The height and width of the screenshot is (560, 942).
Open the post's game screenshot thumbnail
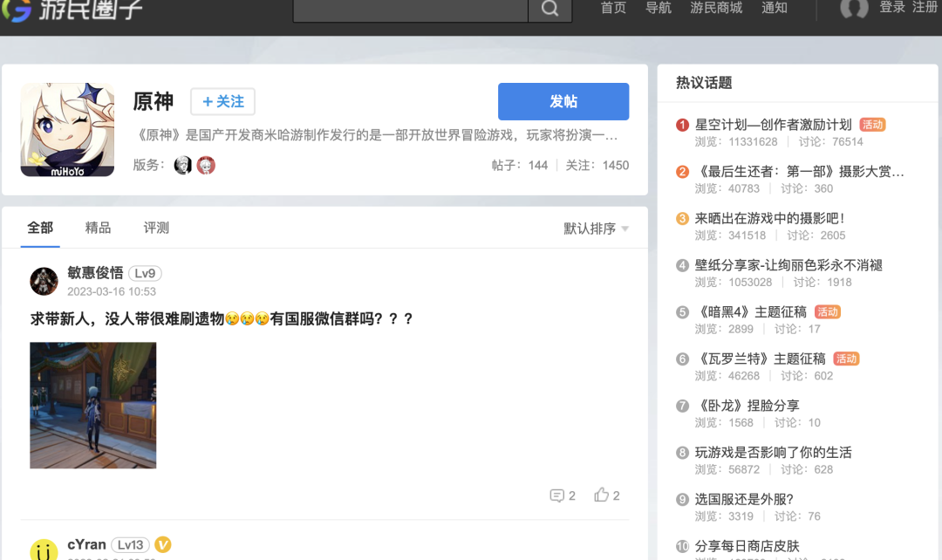(x=93, y=406)
